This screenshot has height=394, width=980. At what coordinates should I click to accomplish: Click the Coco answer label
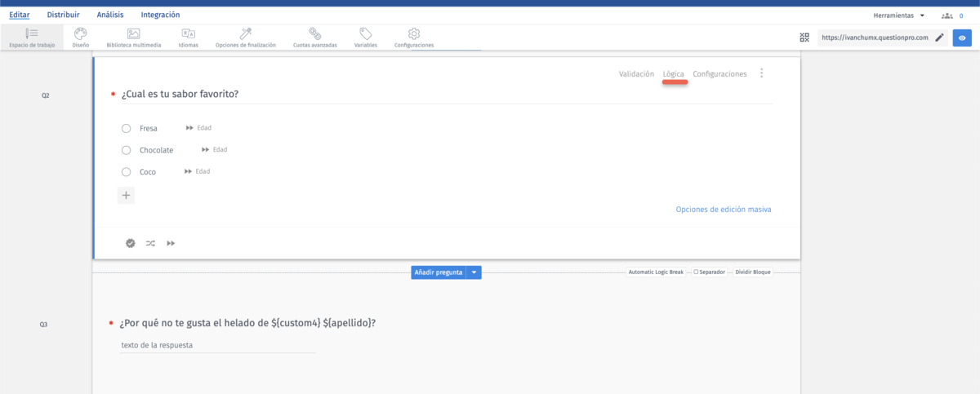coord(148,172)
